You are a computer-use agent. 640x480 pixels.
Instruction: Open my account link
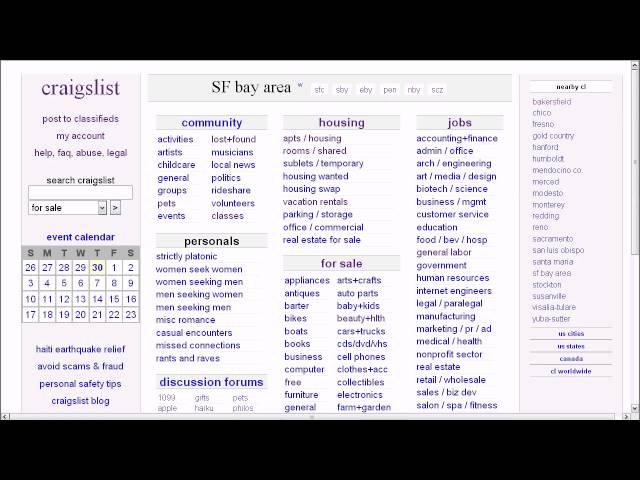click(x=80, y=136)
